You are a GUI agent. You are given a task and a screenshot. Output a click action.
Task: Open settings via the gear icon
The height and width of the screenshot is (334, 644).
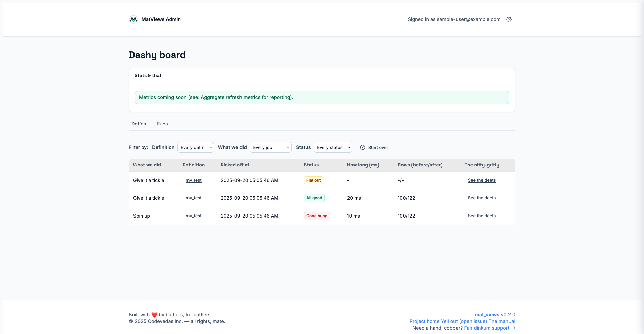click(x=509, y=19)
